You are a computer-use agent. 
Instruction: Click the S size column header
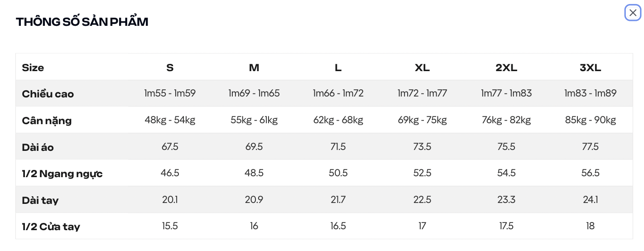(170, 68)
